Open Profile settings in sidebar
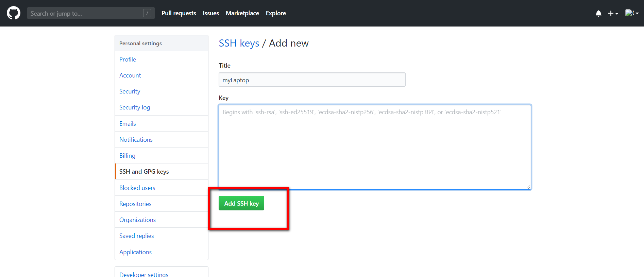The width and height of the screenshot is (644, 277). 128,59
